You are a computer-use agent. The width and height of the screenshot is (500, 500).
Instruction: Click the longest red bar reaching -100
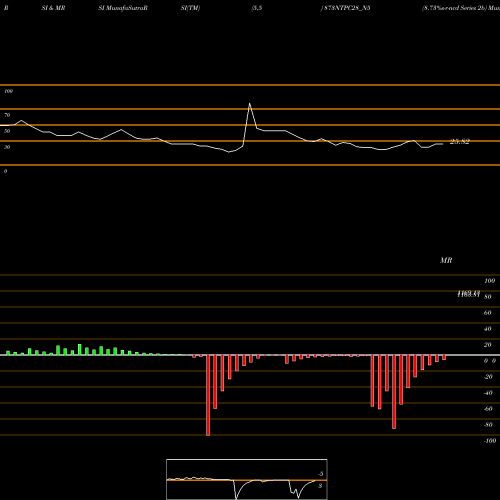tap(208, 395)
